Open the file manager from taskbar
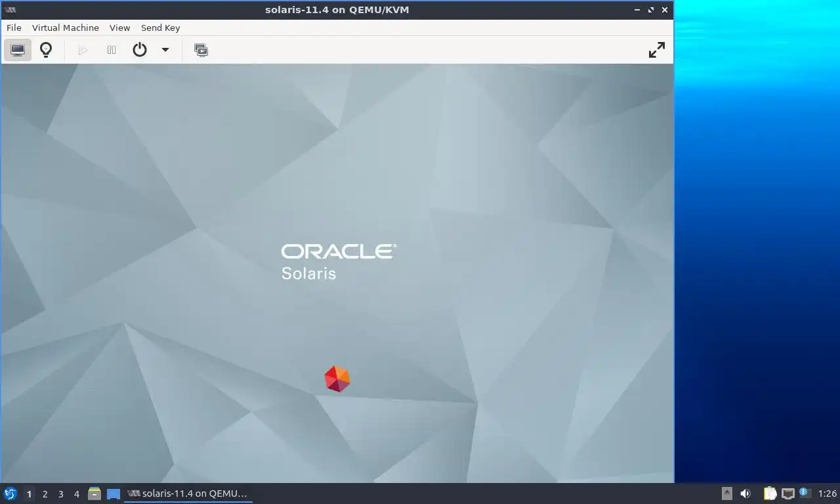This screenshot has height=504, width=840. pyautogui.click(x=94, y=493)
